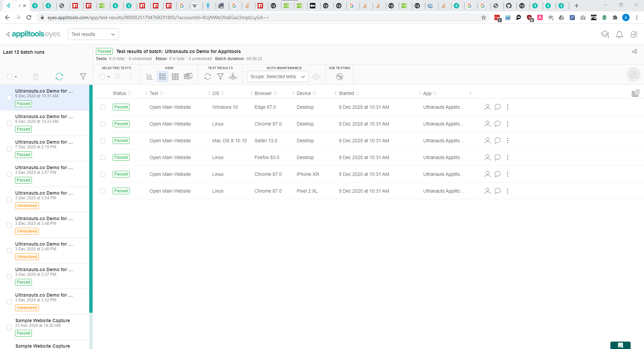Click the share batch link icon

coord(635,51)
